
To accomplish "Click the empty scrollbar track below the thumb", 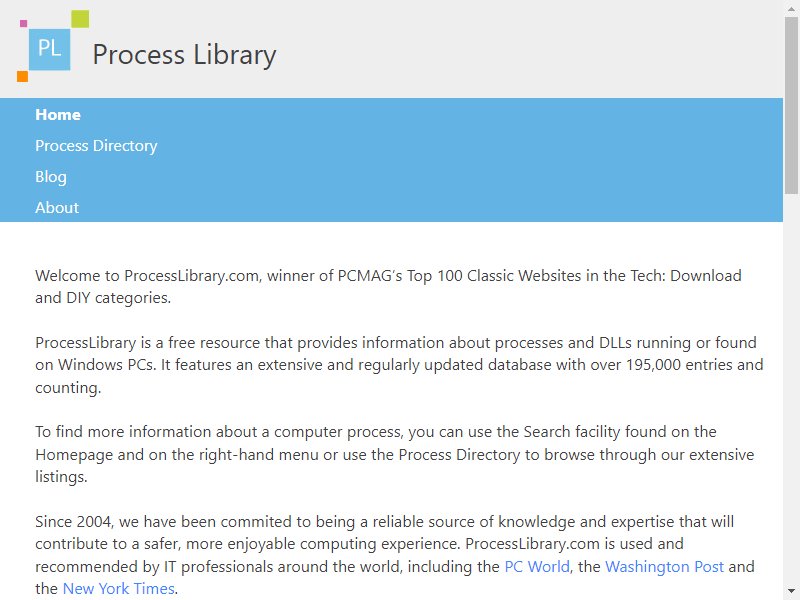I will pyautogui.click(x=791, y=389).
